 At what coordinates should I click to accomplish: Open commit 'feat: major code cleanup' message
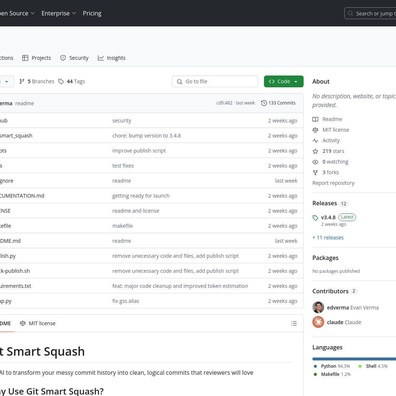point(180,286)
